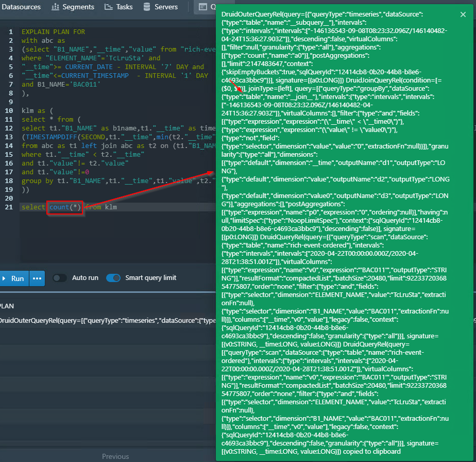This screenshot has height=462, width=476.
Task: Click the plan text inside green notification
Action: pyautogui.click(x=335, y=233)
